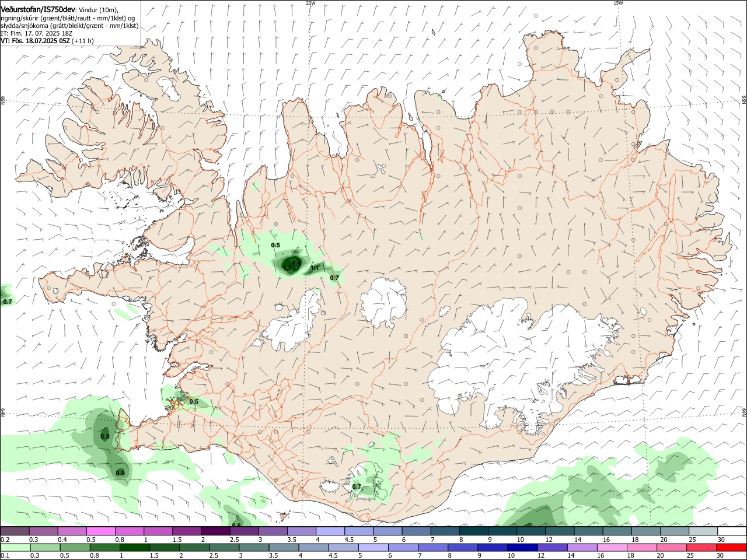Click the pale gray 25 swatch in upper row
Viewport: 747px width, 560px height.
pyautogui.click(x=703, y=531)
